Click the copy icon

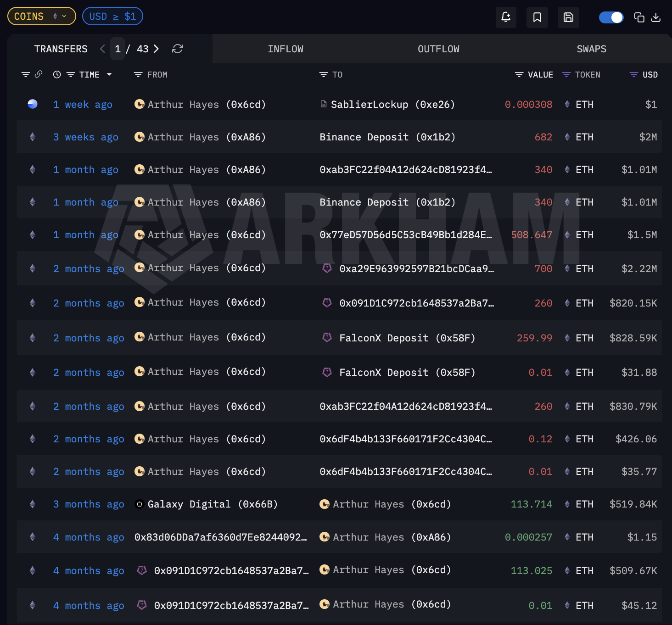[x=639, y=17]
